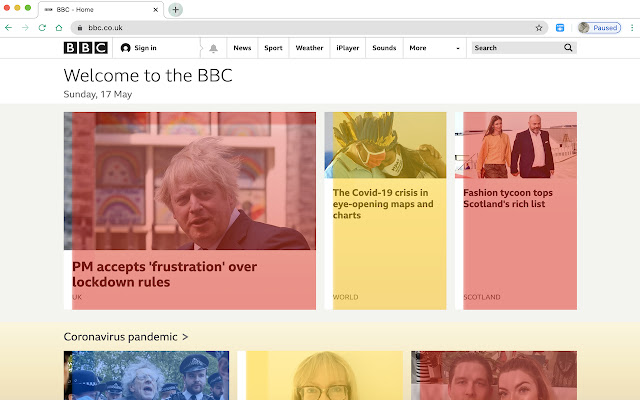Open BBC Sounds
Screen dimensions: 640x400
click(x=384, y=48)
